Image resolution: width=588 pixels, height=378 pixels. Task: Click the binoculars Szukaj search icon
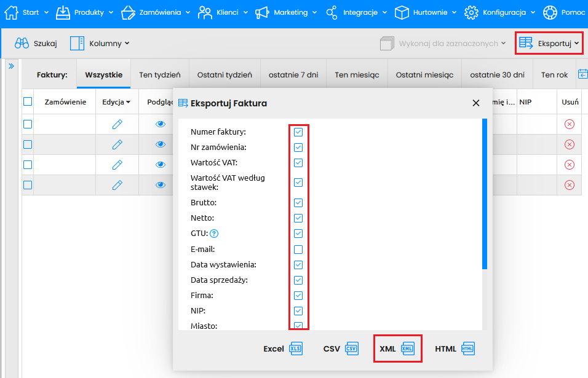tap(22, 43)
